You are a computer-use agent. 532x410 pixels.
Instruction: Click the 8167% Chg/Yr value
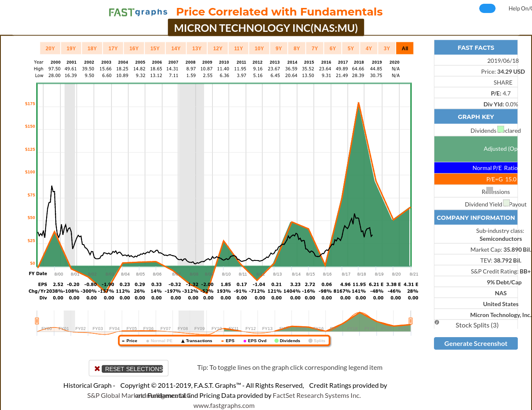pos(341,291)
